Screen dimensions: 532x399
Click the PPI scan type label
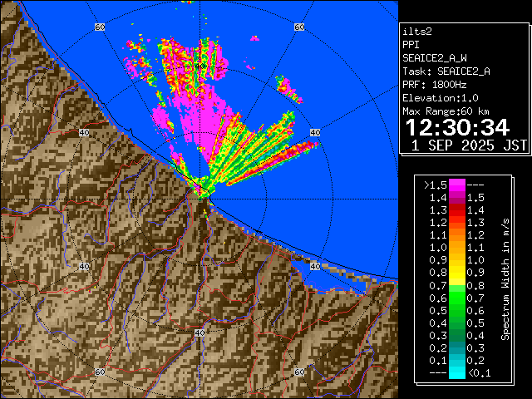(411, 44)
